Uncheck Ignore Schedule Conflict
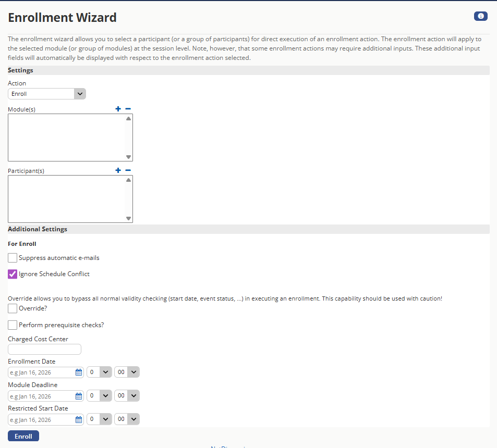Screen dimensions: 497x448 [13, 274]
